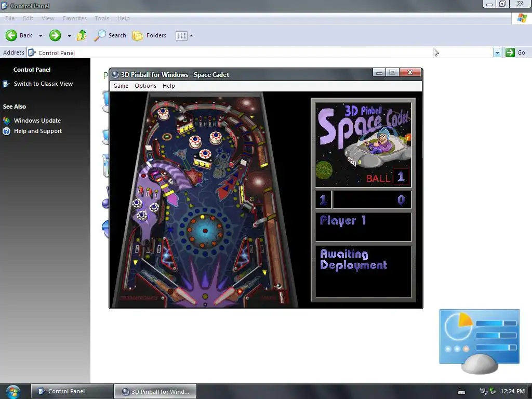This screenshot has height=399, width=532.
Task: Switch to Control Panel taskbar button
Action: coord(72,391)
